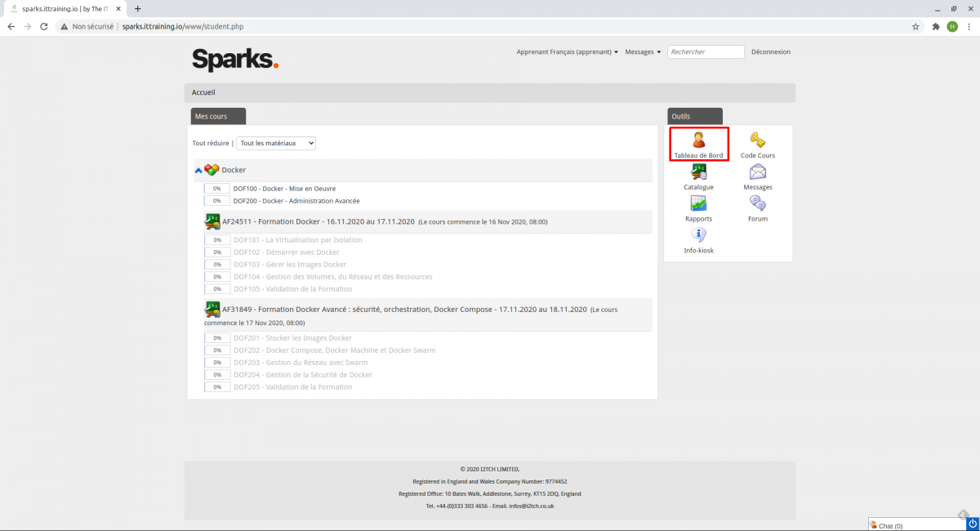Screen dimensions: 980x531
Task: Open DOF203 - Gestion du Réseau avec Swarm
Action: tap(301, 363)
